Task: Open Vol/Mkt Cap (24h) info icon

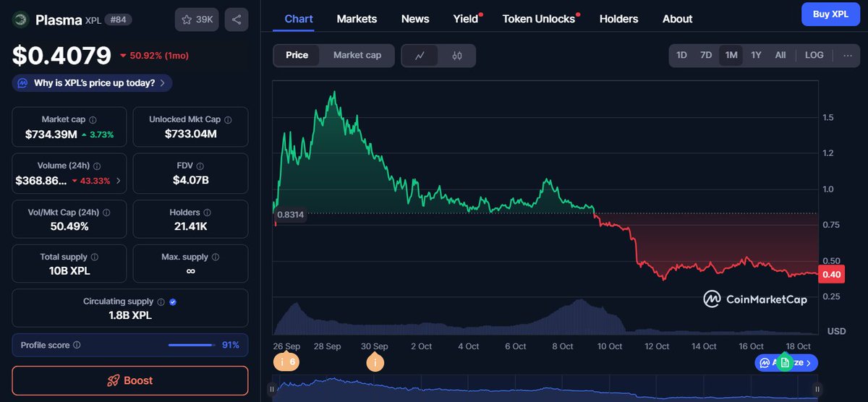Action: [x=107, y=213]
